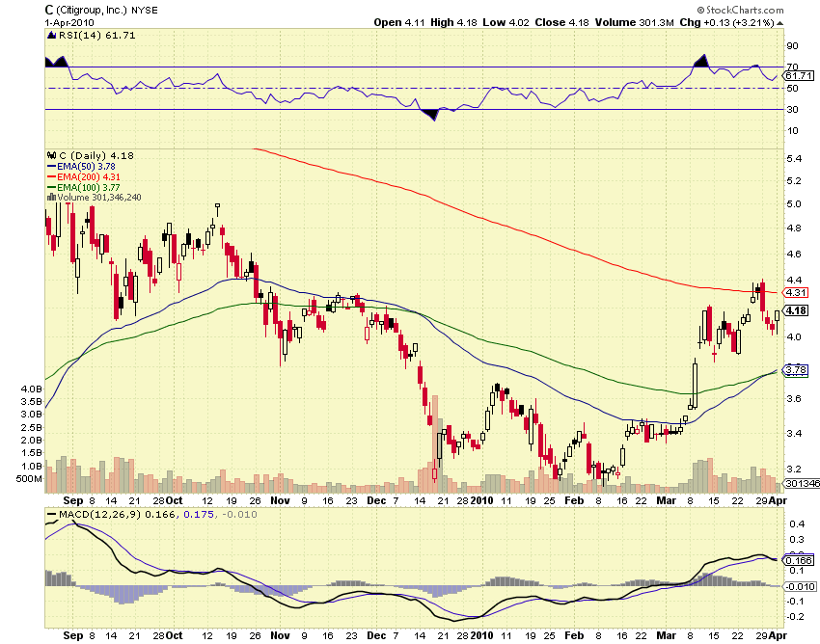Open the StockCharts.com copyright link

coord(741,10)
